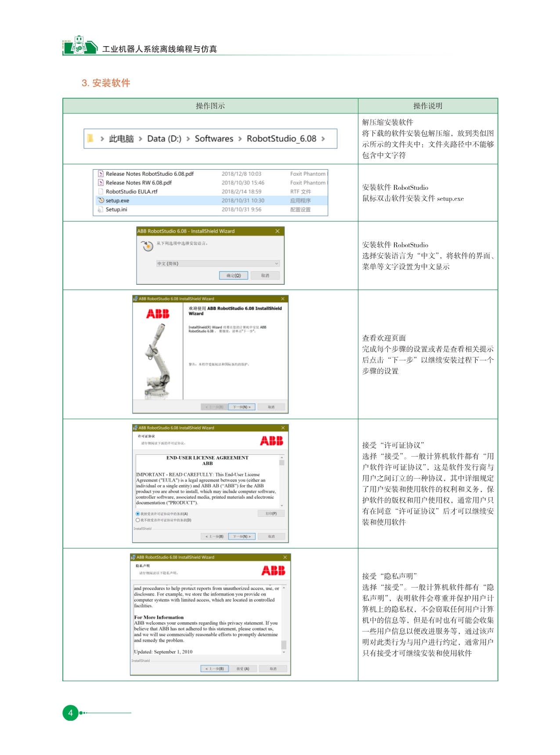560x755 pixels.
Task: Click the 接受 (A) button in privacy statement dialog
Action: (x=242, y=669)
